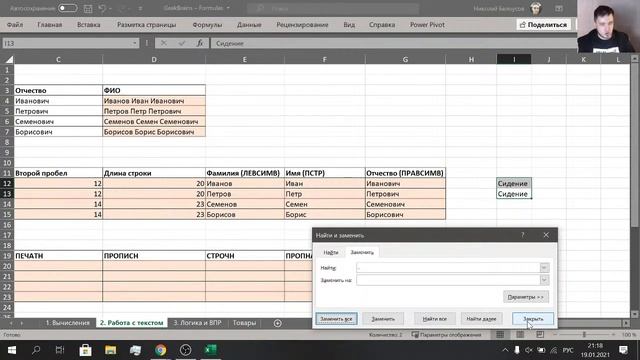Open the Товары sheet tab
The image size is (640, 360).
[x=244, y=323]
